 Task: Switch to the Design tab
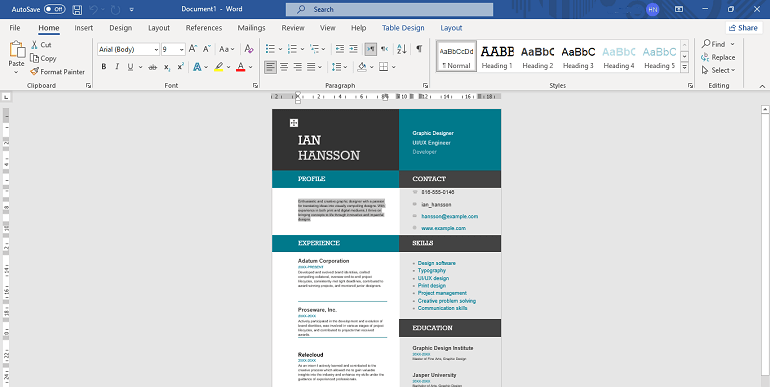(120, 28)
